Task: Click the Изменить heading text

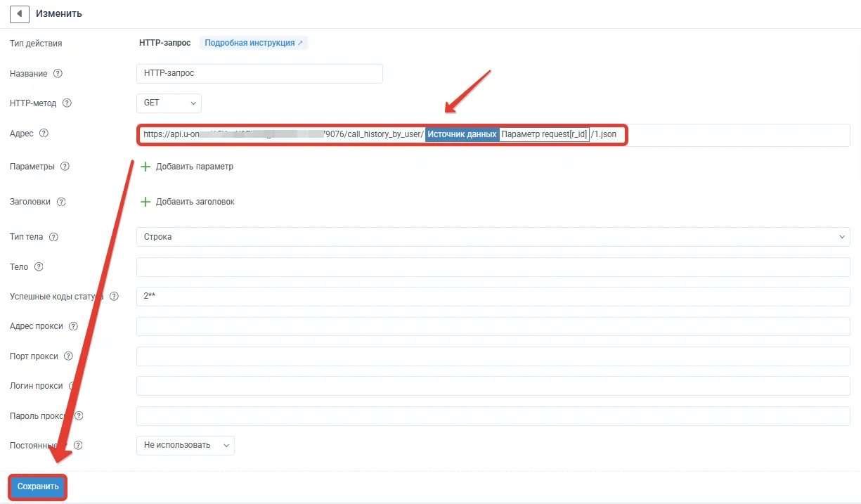Action: coord(59,13)
